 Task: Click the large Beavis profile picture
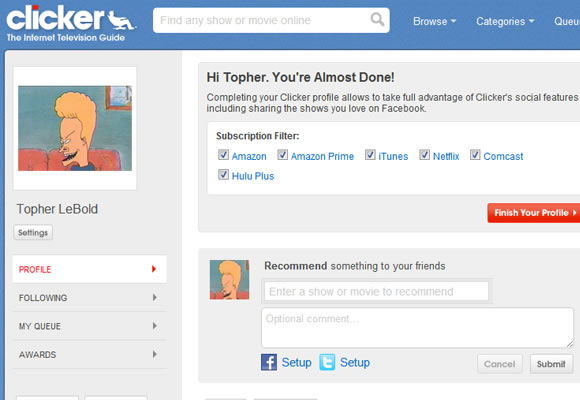click(75, 128)
